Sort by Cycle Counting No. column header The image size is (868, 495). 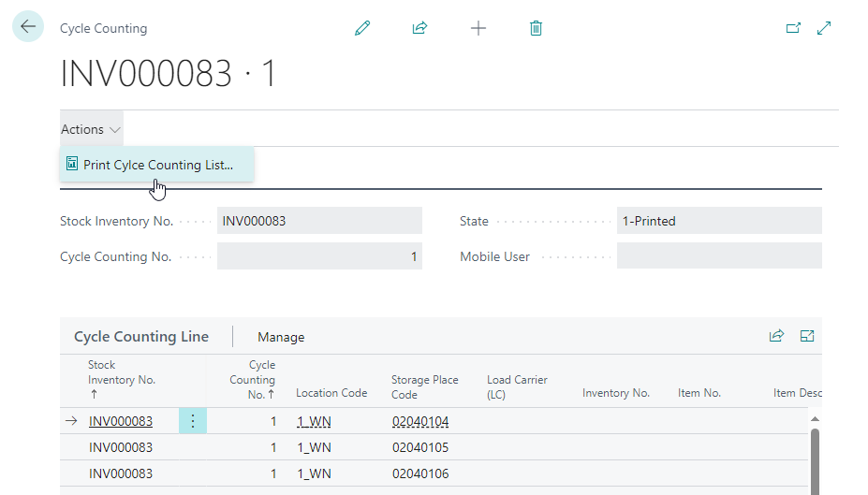[x=254, y=379]
